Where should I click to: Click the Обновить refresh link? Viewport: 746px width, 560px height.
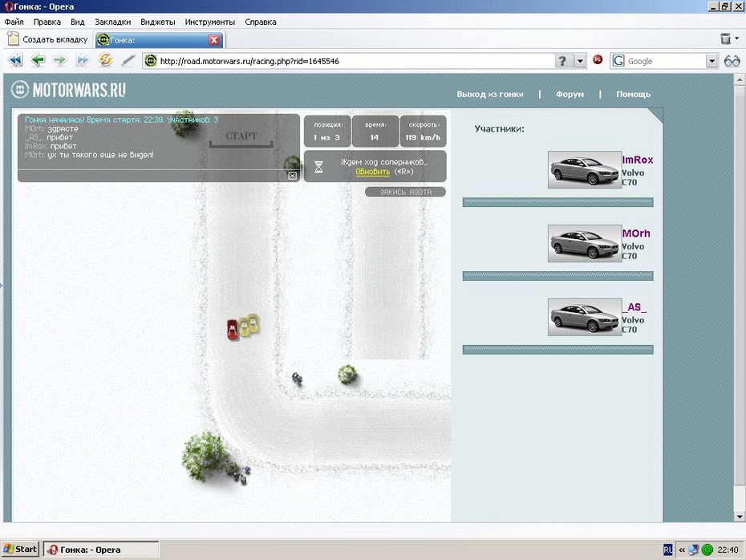[x=372, y=172]
